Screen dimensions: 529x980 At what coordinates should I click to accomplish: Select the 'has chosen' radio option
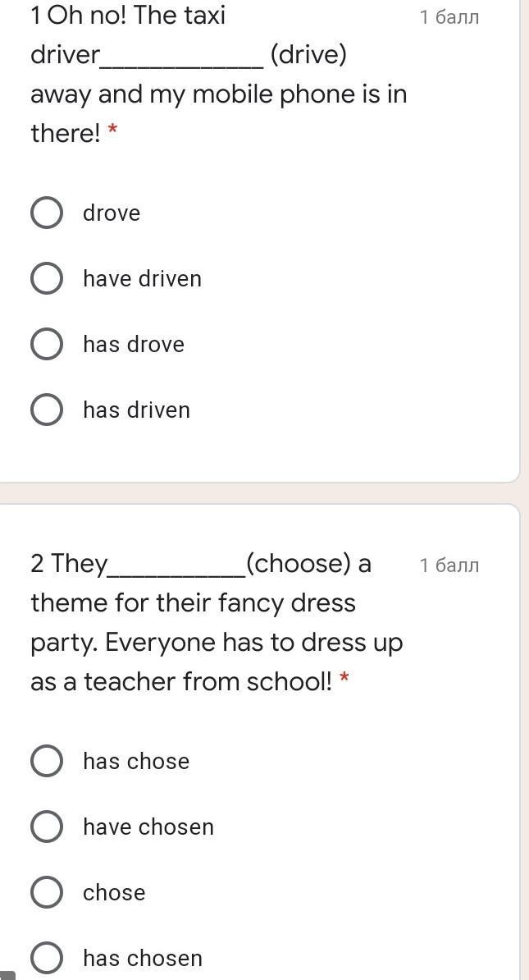47,957
